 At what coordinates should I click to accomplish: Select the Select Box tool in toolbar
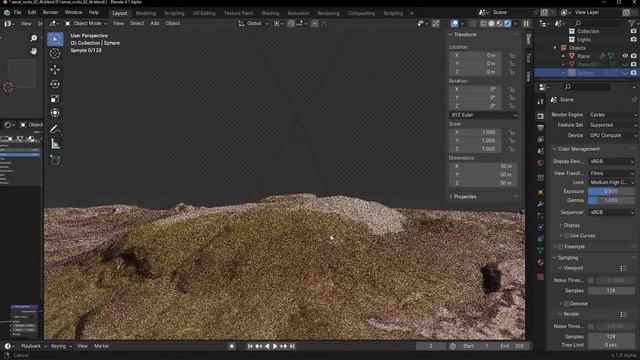[x=55, y=39]
